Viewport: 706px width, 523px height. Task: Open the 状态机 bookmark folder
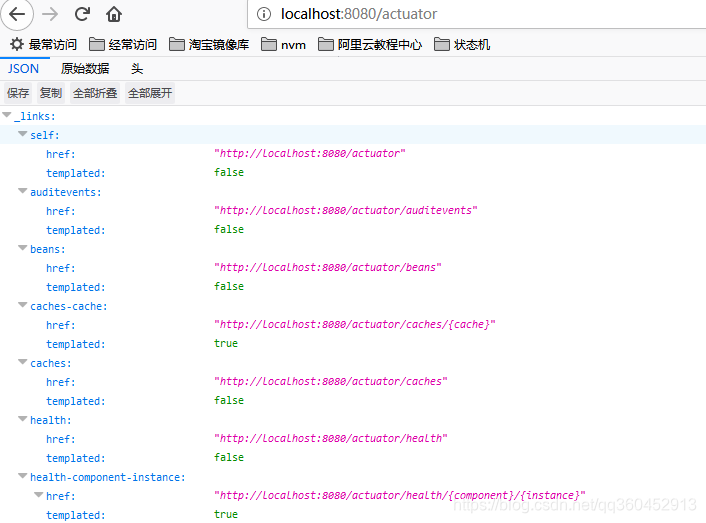click(462, 45)
